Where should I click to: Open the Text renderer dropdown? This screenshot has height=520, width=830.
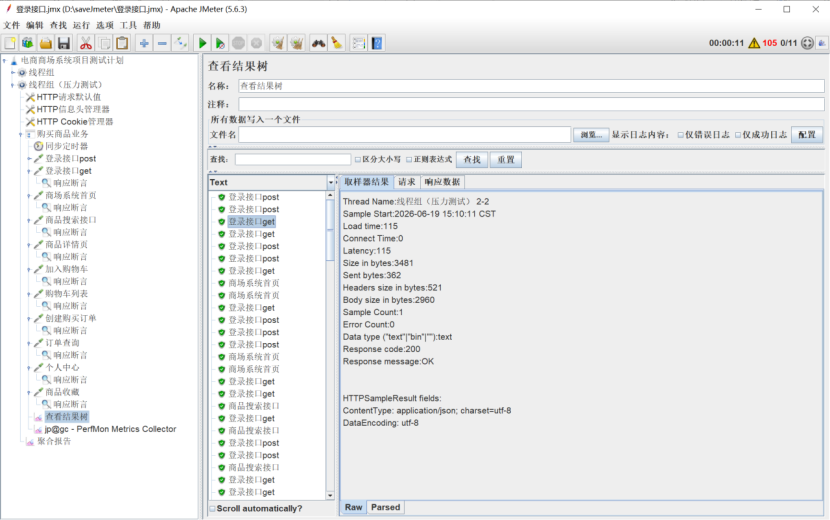tap(331, 182)
